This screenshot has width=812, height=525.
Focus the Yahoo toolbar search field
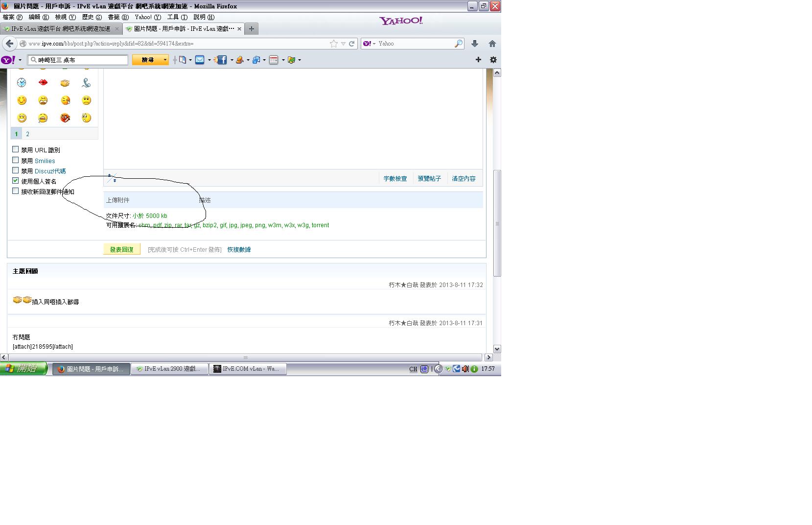(78, 60)
